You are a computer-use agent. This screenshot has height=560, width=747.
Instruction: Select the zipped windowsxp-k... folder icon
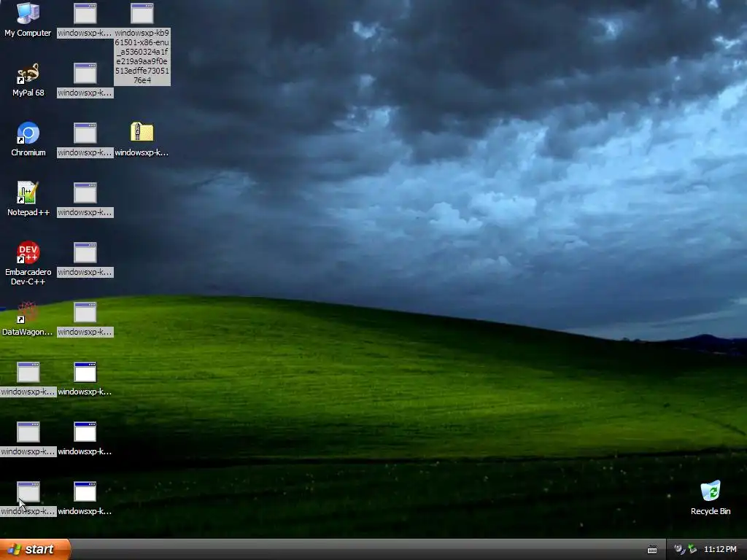[142, 133]
